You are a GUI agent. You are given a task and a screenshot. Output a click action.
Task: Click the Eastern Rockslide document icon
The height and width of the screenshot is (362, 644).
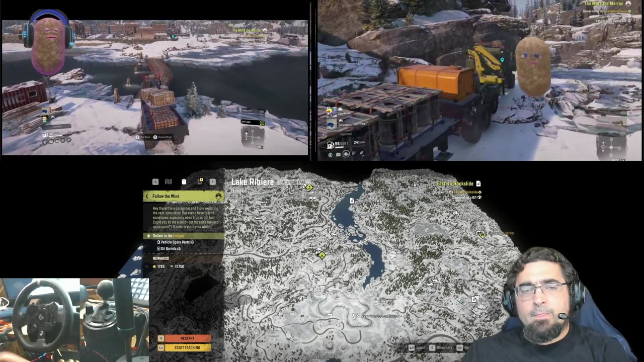tap(478, 184)
